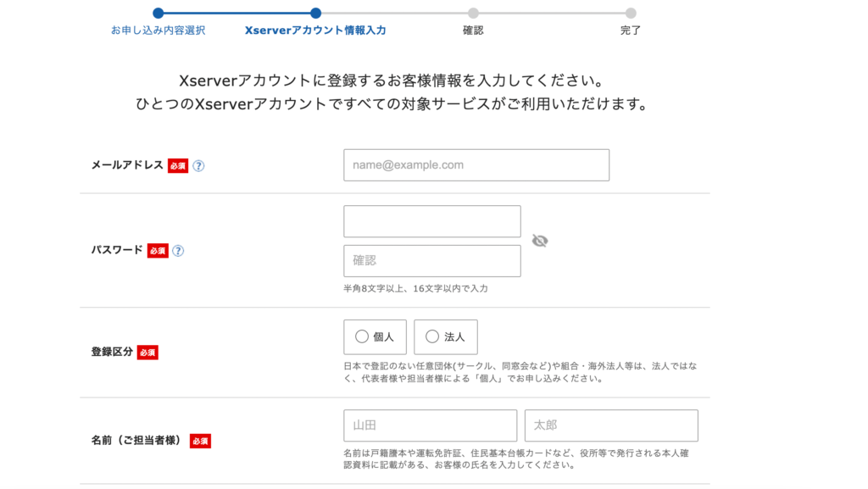Click the Xserverアカウント情報入力 step label
This screenshot has width=868, height=489.
pyautogui.click(x=315, y=31)
